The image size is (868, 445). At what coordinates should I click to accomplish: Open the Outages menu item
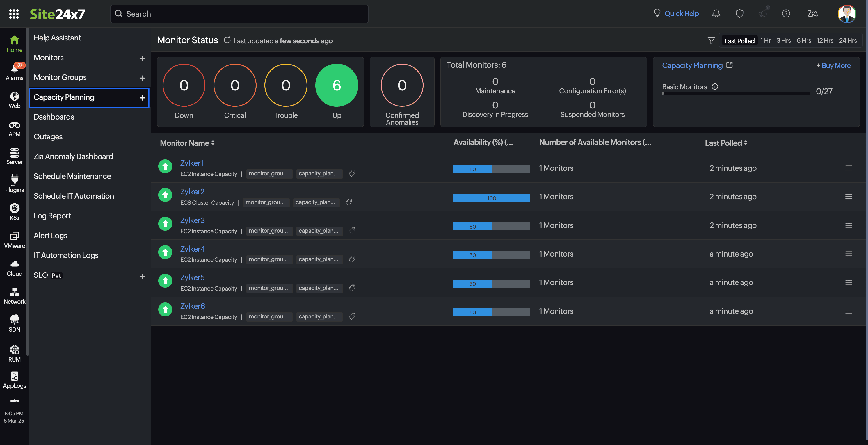pyautogui.click(x=48, y=137)
